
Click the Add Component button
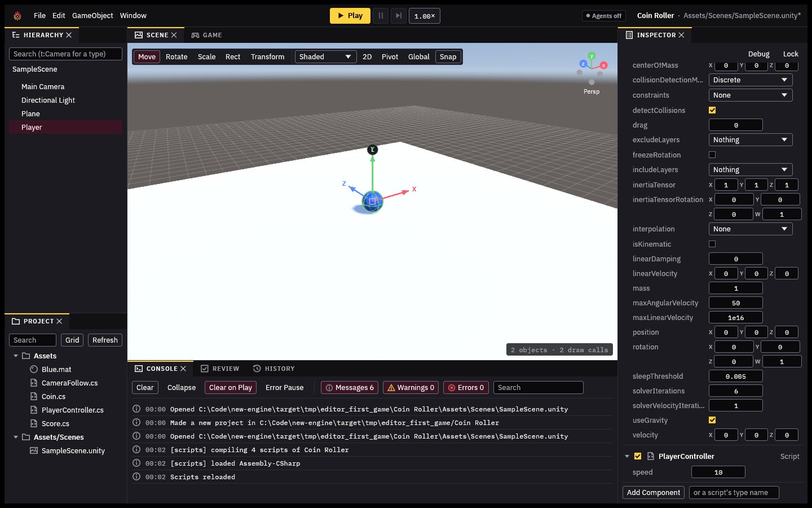654,493
